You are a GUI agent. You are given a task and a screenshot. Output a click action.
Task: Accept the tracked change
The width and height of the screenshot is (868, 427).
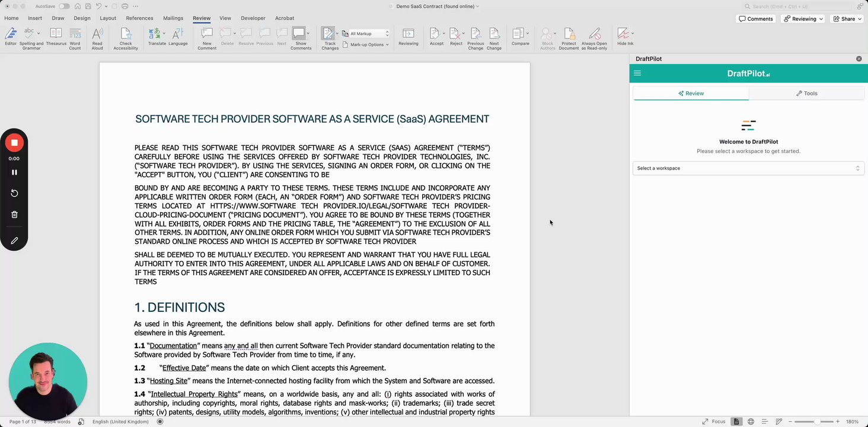(x=435, y=37)
